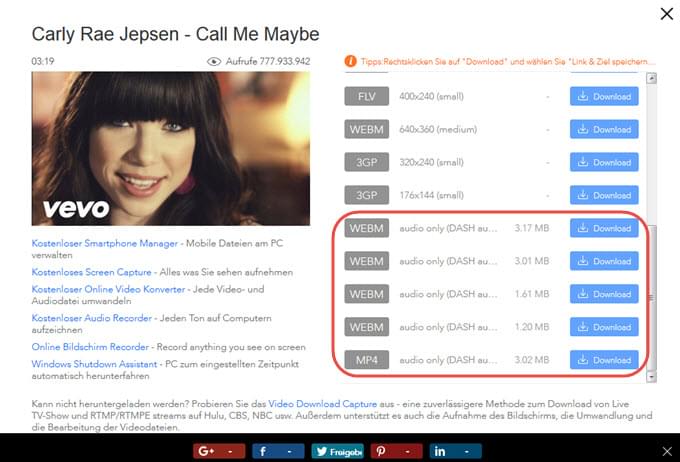Open Kostenloser Online Video Konverter link

[108, 289]
